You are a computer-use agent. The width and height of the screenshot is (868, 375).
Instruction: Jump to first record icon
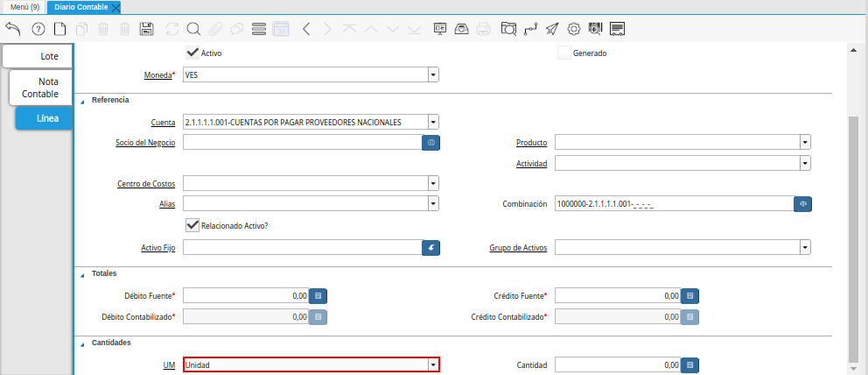(x=349, y=29)
